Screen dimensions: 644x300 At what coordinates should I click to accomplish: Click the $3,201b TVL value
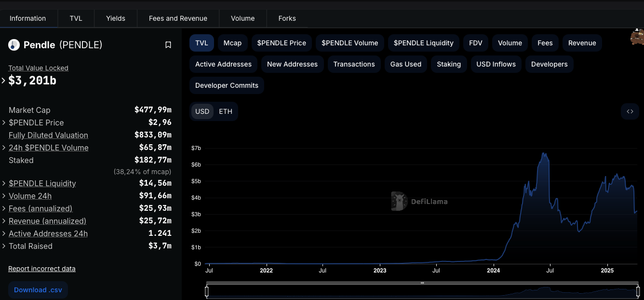(32, 81)
